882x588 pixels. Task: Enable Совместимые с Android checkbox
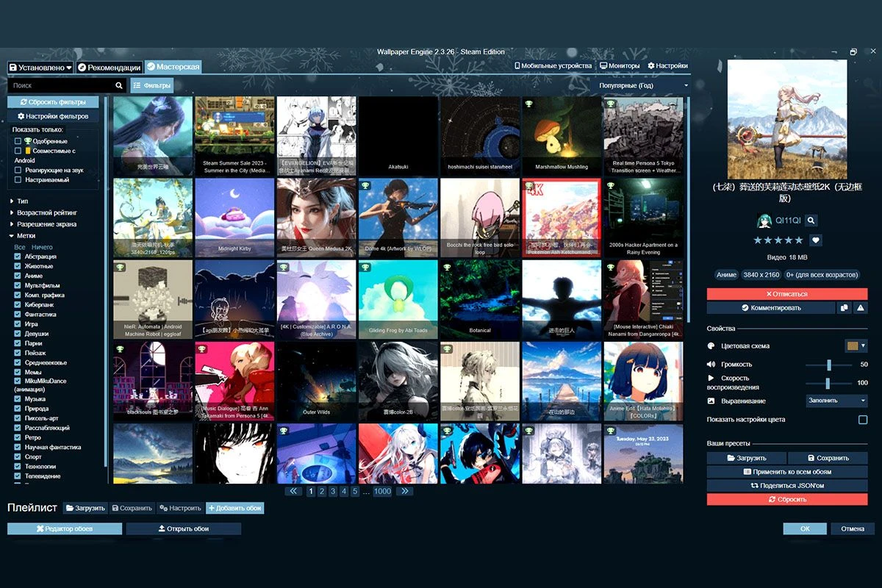(x=18, y=151)
